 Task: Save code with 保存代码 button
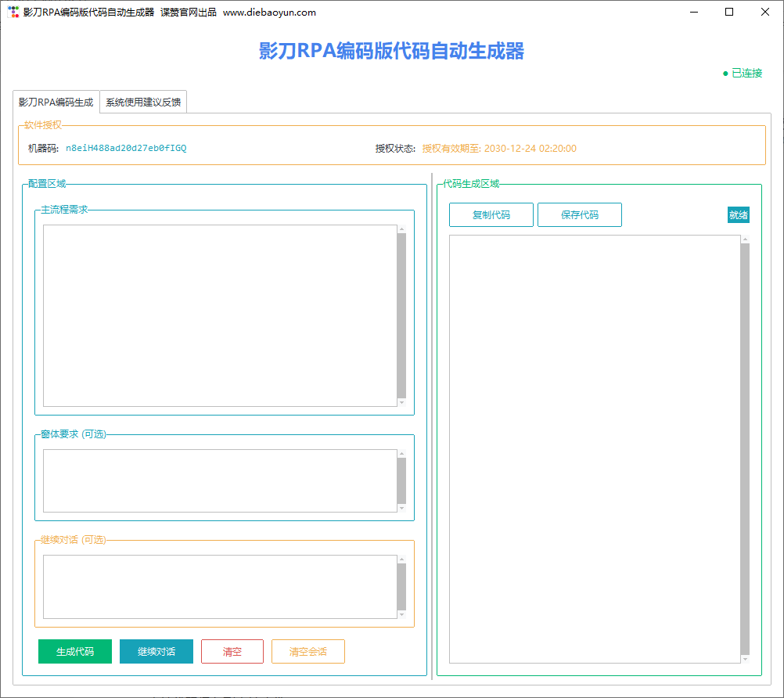(x=580, y=215)
